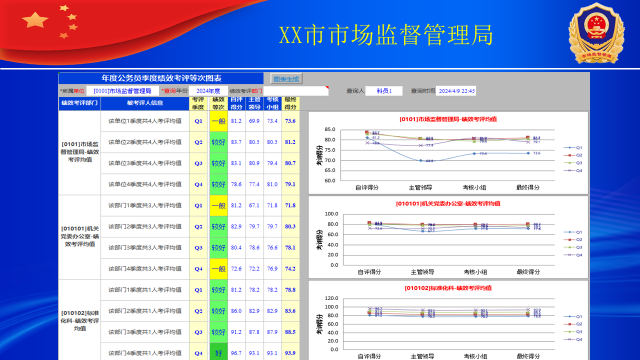
Task: Click the large gold star on the flag
Action: tap(35, 20)
